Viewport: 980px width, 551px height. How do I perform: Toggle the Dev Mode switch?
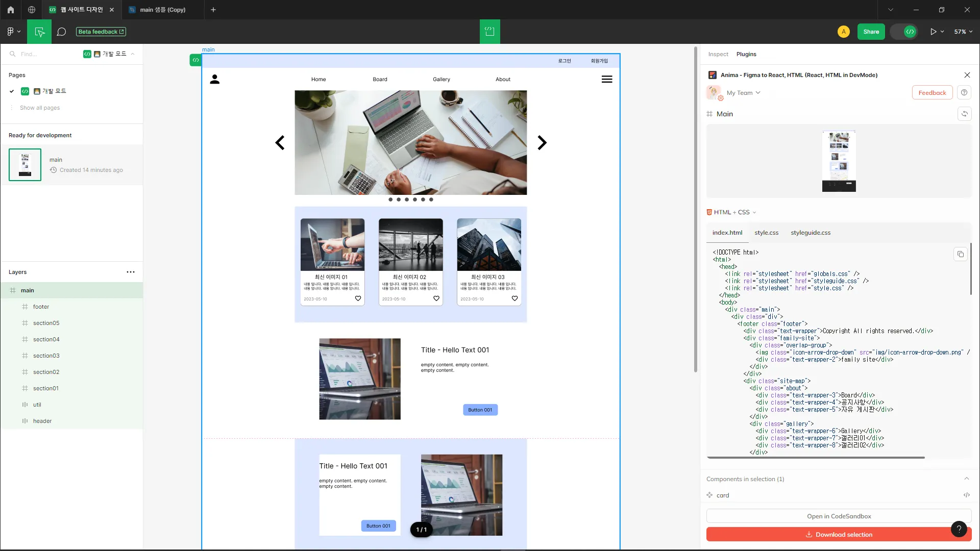(x=904, y=32)
